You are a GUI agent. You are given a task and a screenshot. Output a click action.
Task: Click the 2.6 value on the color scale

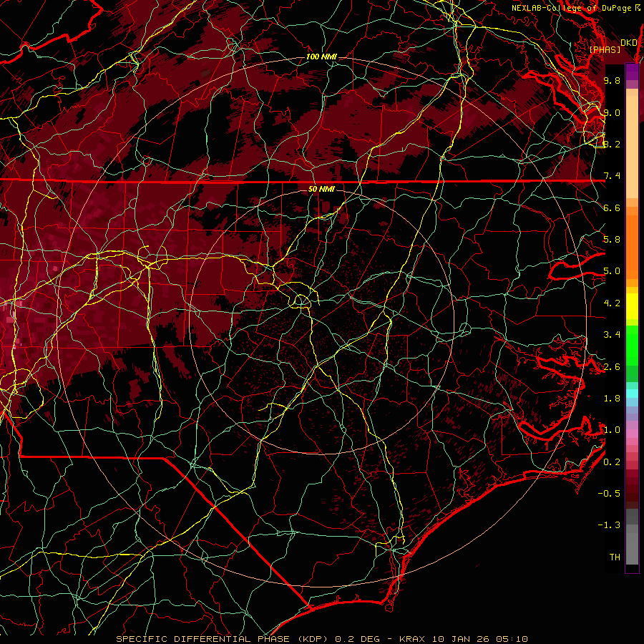[x=612, y=367]
